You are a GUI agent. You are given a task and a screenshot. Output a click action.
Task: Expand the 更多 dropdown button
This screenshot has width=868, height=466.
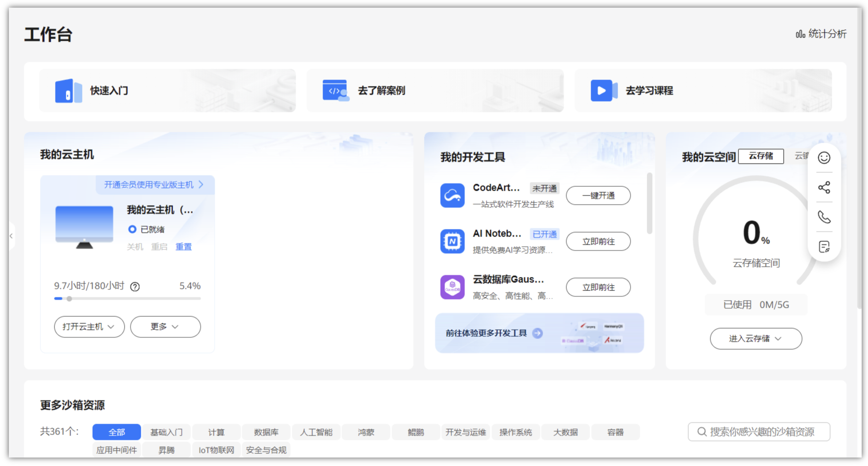point(165,327)
